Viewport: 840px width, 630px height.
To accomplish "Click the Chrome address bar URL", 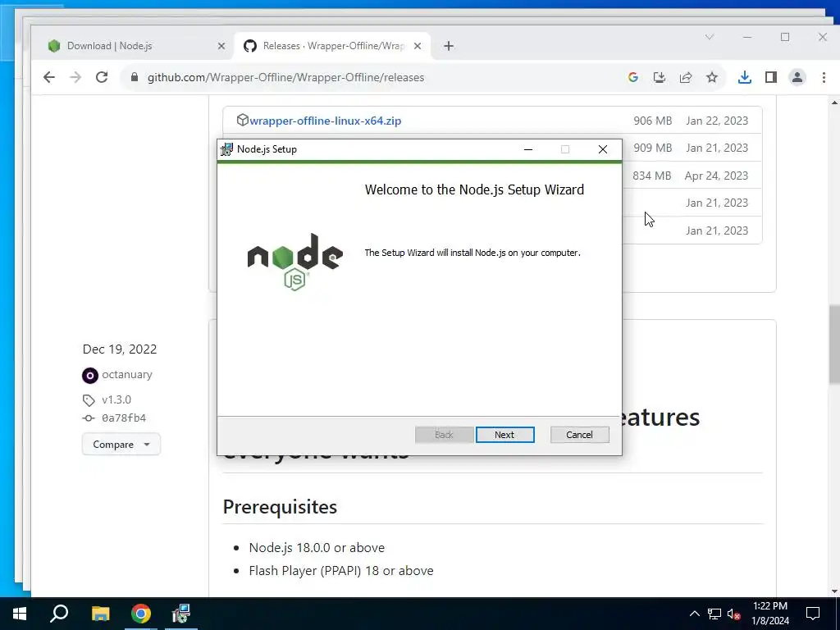I will pyautogui.click(x=285, y=77).
